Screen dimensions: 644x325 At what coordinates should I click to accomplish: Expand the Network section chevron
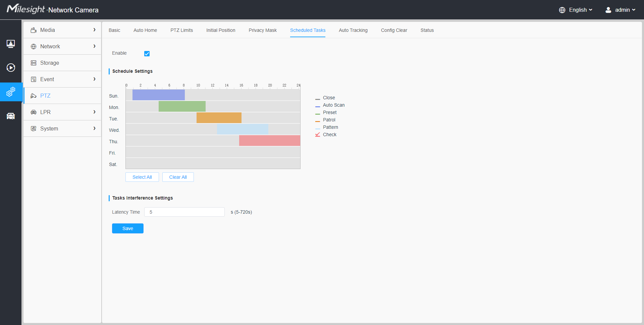pos(94,46)
